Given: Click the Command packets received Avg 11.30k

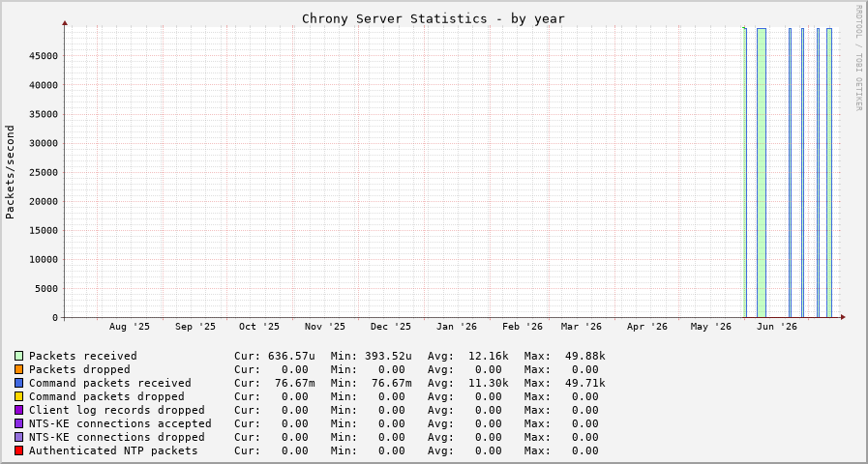Looking at the screenshot, I should click(x=489, y=383).
